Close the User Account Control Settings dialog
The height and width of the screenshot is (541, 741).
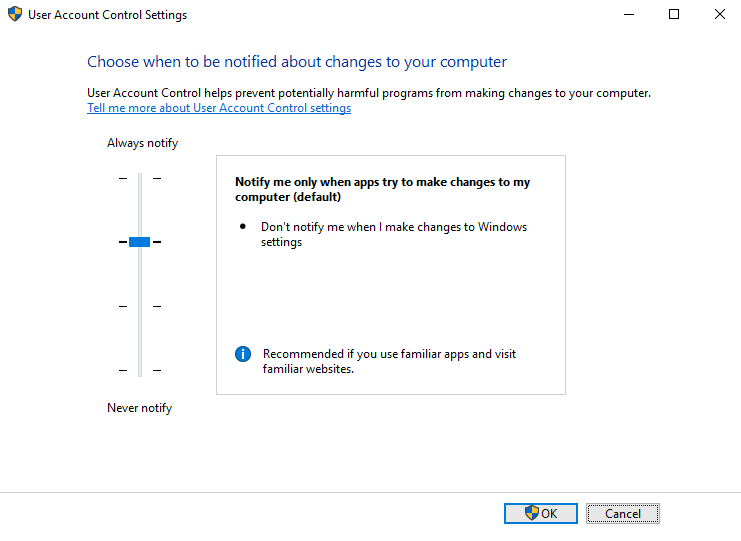point(719,15)
